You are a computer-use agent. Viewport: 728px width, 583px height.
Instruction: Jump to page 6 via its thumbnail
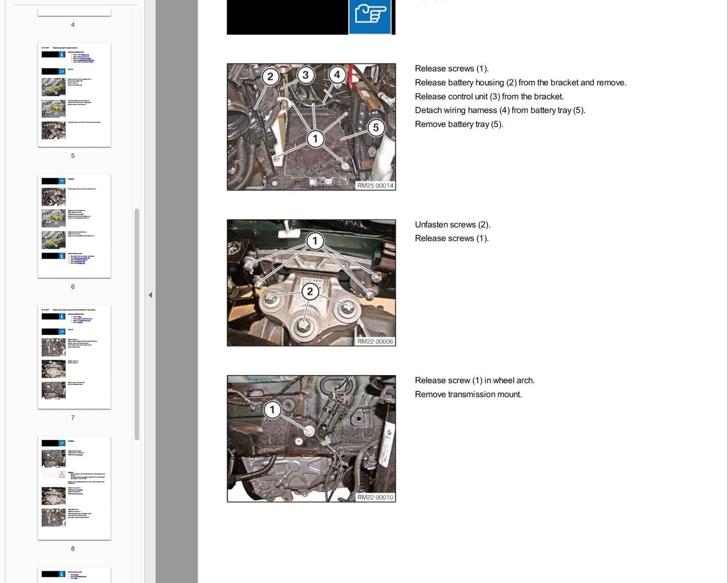[x=74, y=226]
